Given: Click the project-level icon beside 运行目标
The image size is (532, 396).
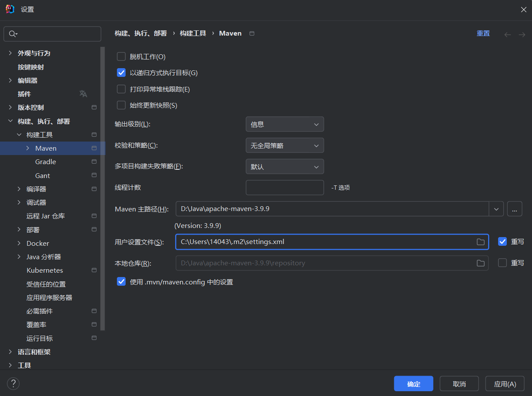Looking at the screenshot, I should tap(94, 338).
